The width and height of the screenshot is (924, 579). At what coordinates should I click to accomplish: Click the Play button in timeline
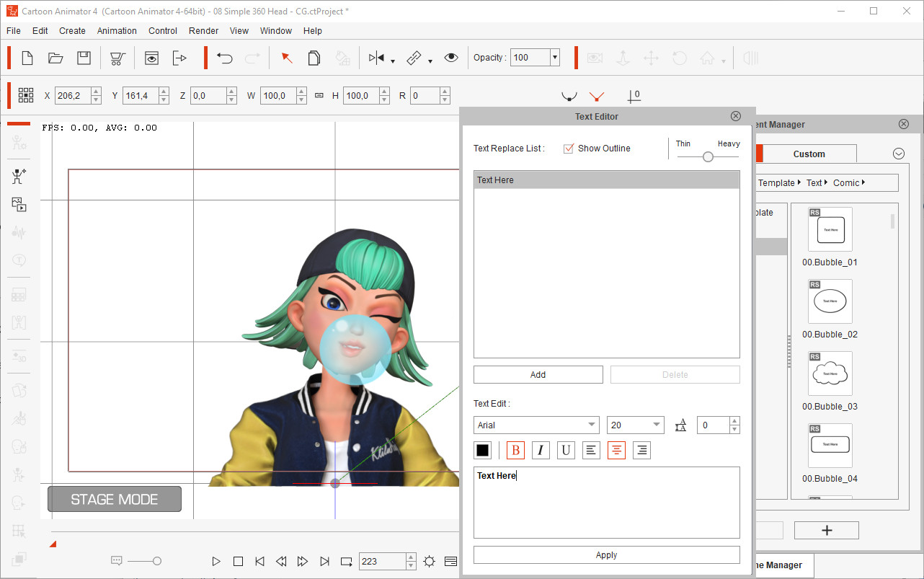tap(216, 561)
